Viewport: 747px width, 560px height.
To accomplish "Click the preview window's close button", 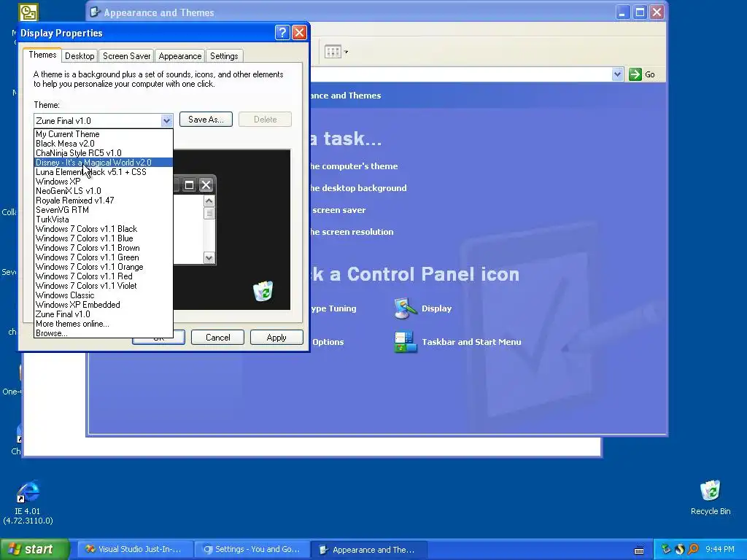I will tap(206, 184).
